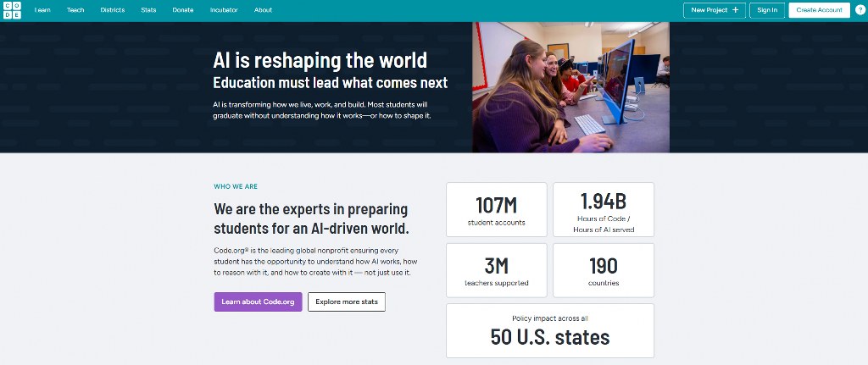Click the Learn about Code.org button
This screenshot has width=868, height=365.
point(258,302)
